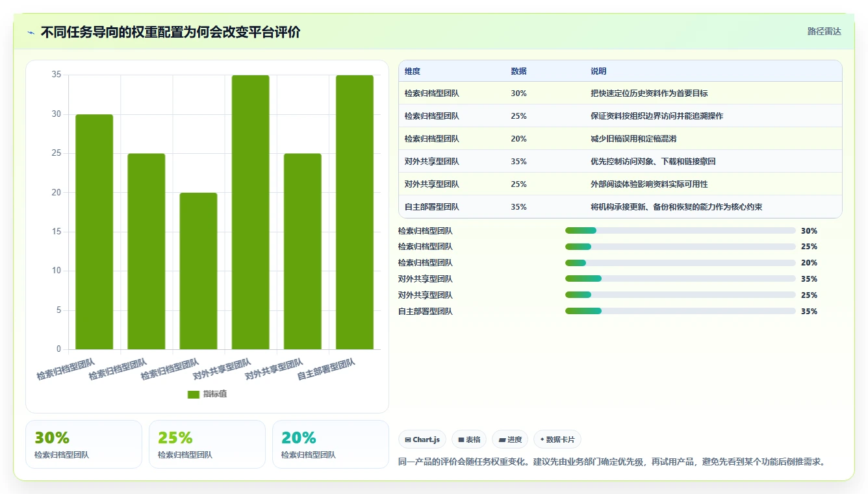
Task: Click the y-axis tick label 15
Action: 57,232
